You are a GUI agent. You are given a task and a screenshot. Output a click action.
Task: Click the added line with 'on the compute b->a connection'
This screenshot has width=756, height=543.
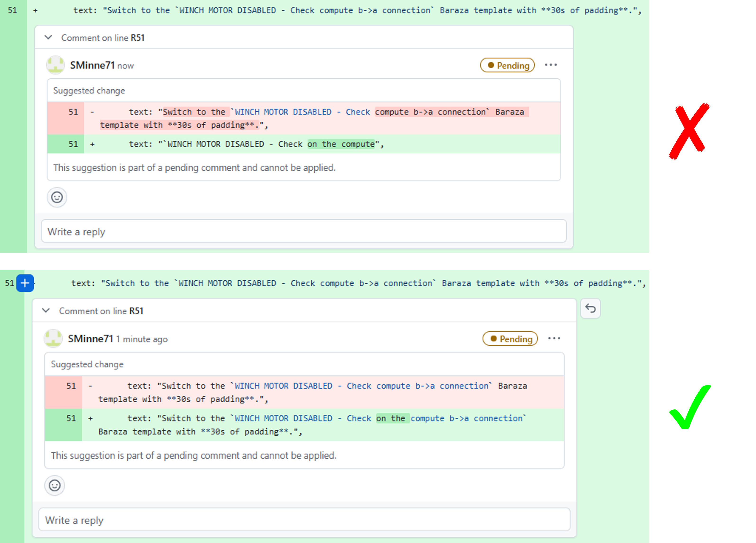304,425
